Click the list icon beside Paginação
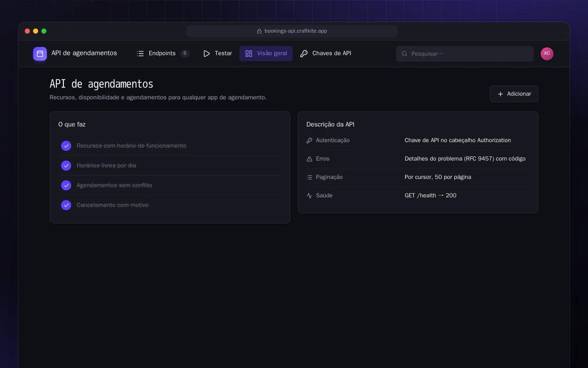The width and height of the screenshot is (588, 368). [310, 177]
